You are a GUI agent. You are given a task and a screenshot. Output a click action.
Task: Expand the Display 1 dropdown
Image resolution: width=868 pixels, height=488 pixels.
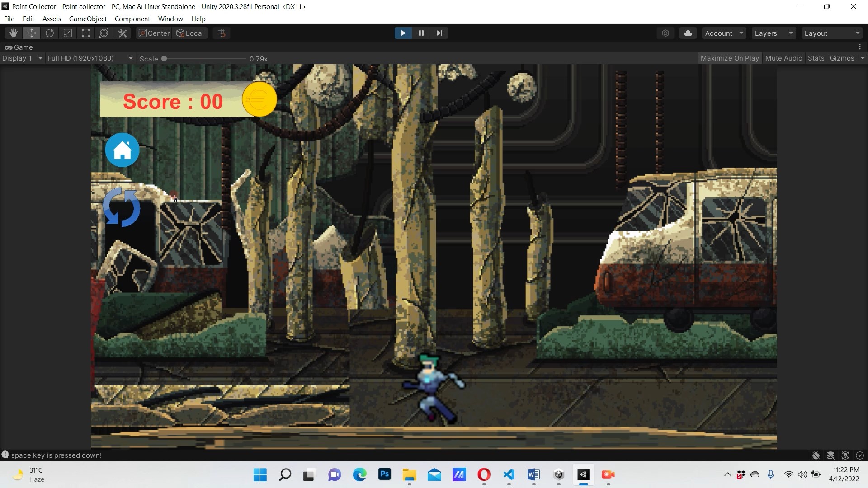click(22, 58)
